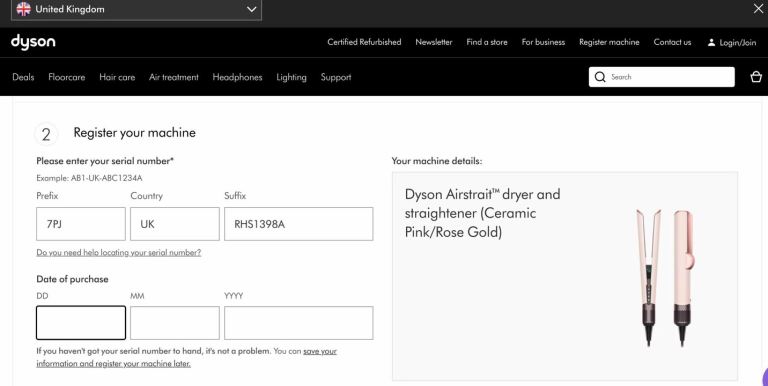Image resolution: width=768 pixels, height=386 pixels.
Task: Click the Login/Join person icon
Action: tap(711, 43)
